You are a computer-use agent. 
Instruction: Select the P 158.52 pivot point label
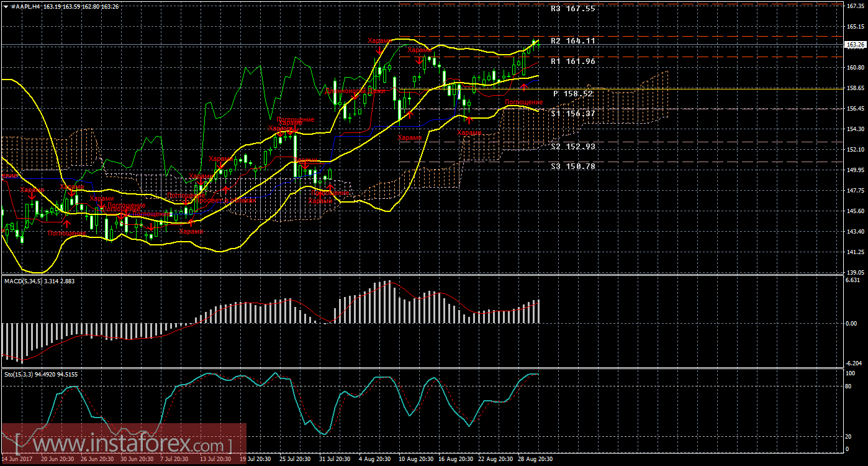click(x=573, y=94)
